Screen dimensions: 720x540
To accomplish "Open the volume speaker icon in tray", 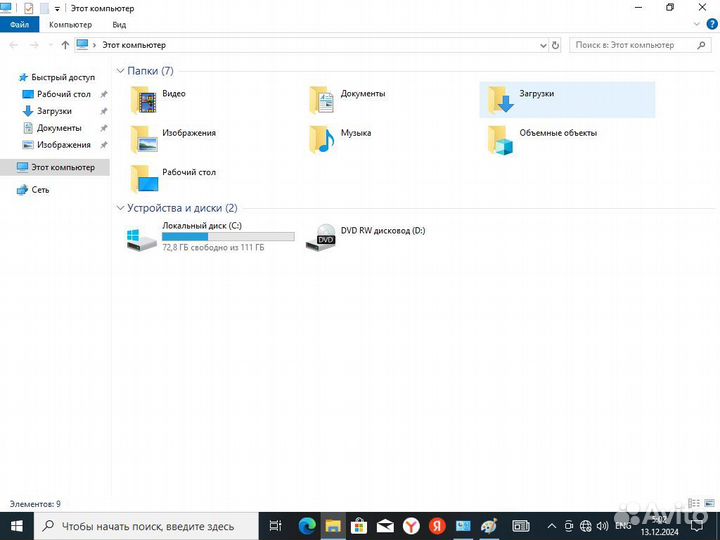I will (602, 526).
